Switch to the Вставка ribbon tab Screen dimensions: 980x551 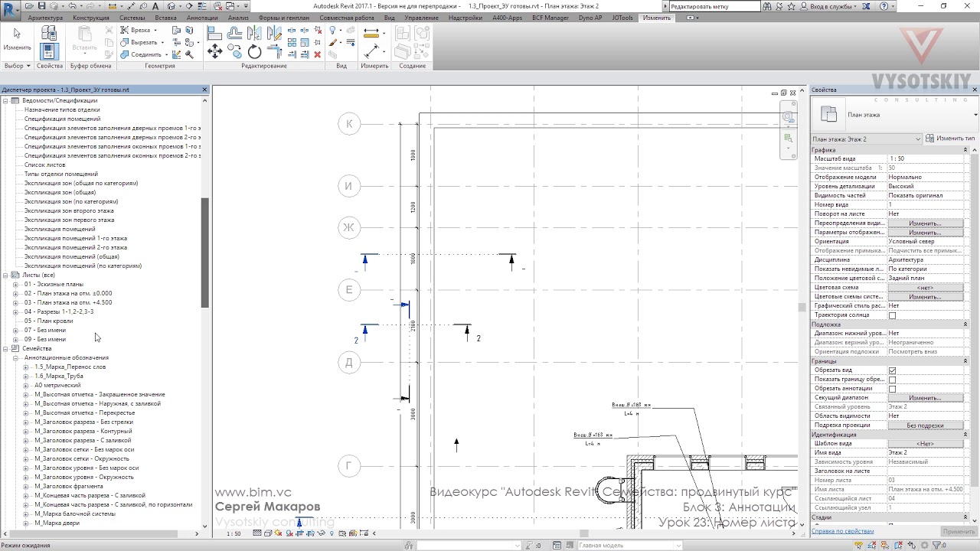(165, 18)
